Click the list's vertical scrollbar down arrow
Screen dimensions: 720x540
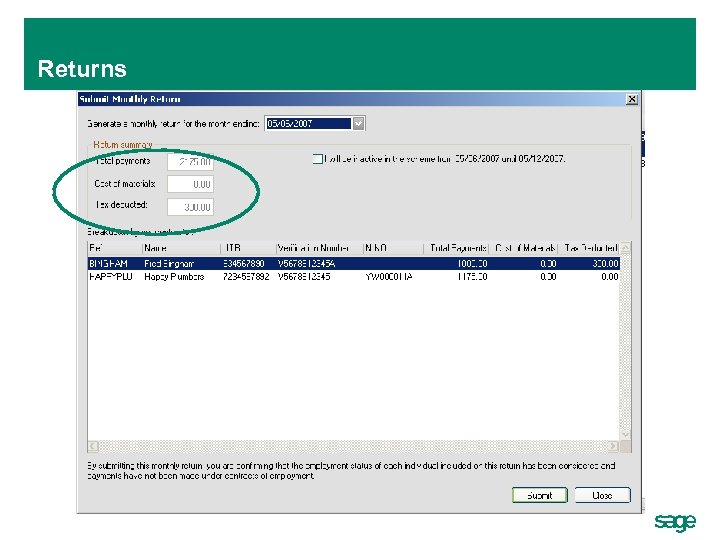[625, 434]
